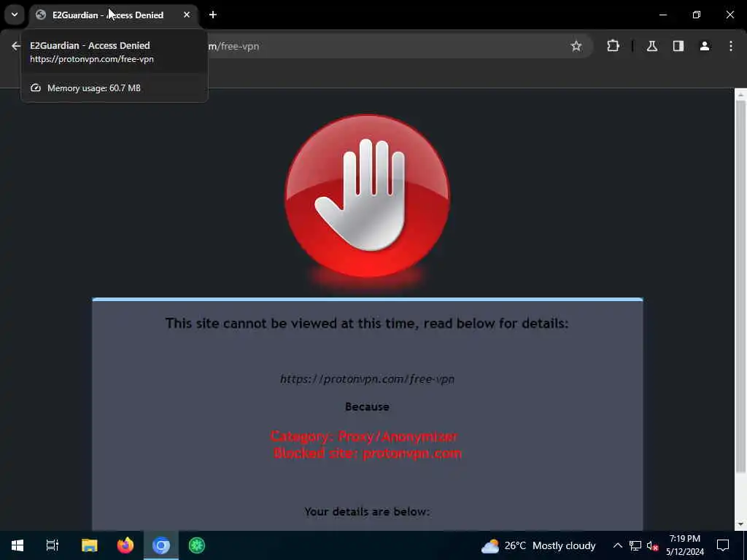The image size is (747, 560).
Task: Click the page vertical scrollbar thumb
Action: (x=740, y=287)
